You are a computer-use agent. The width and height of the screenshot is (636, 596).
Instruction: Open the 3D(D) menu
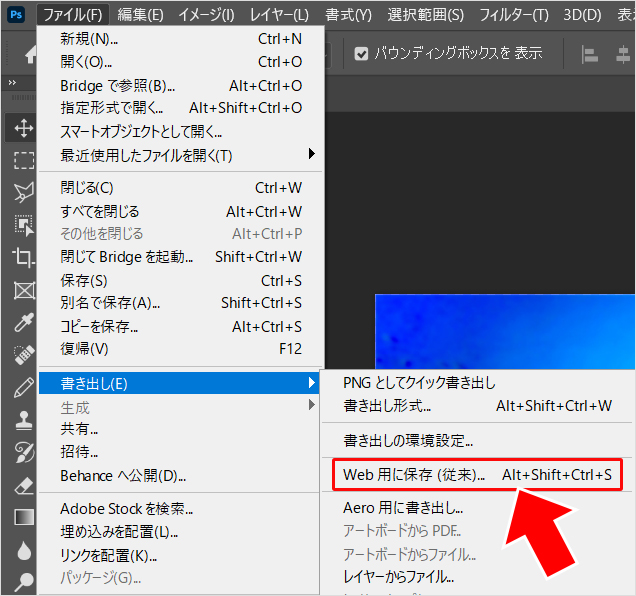(x=582, y=15)
